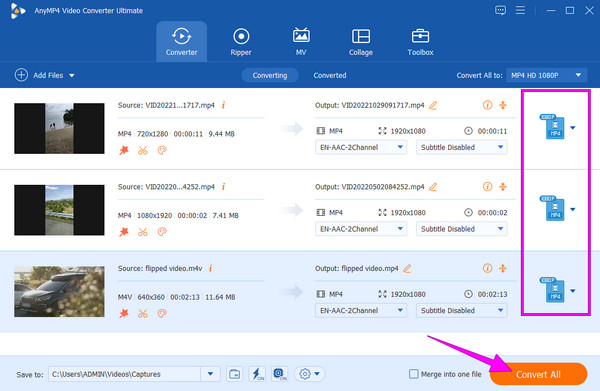Open the cut scissors for VID20220...4252.mp4
The image size is (600, 391).
coord(143,231)
